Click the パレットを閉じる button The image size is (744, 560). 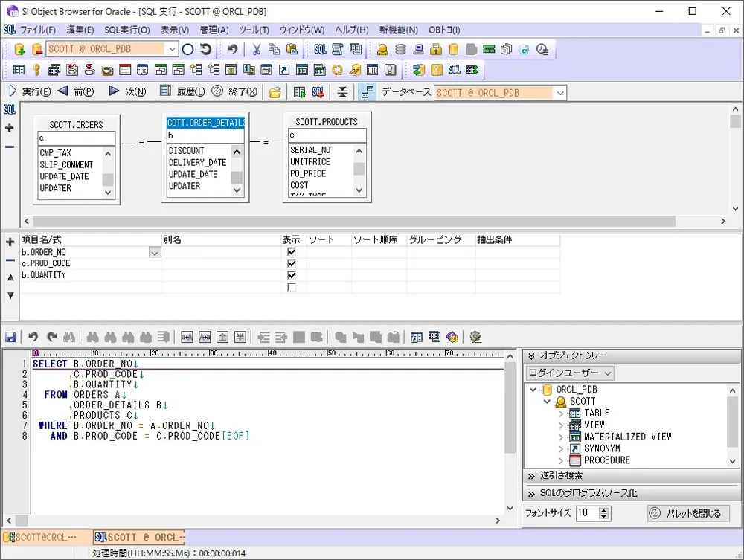[688, 513]
